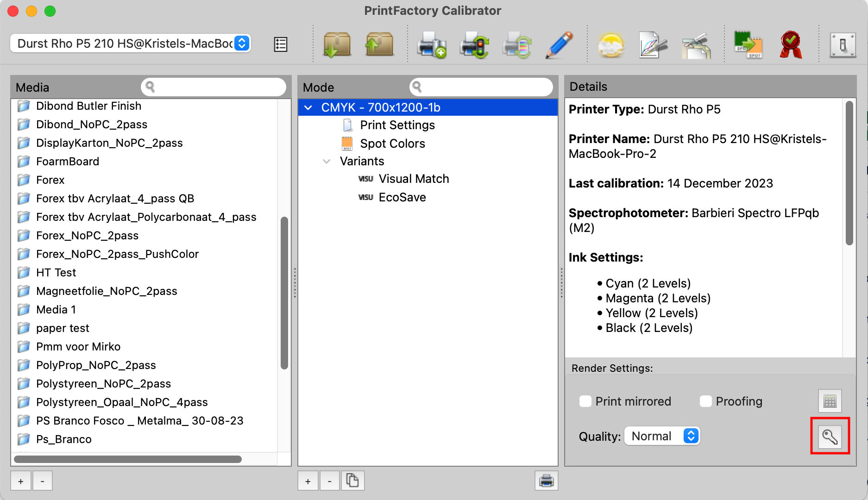Click the calculator grid button in Render Settings
The image size is (868, 500).
pos(830,401)
